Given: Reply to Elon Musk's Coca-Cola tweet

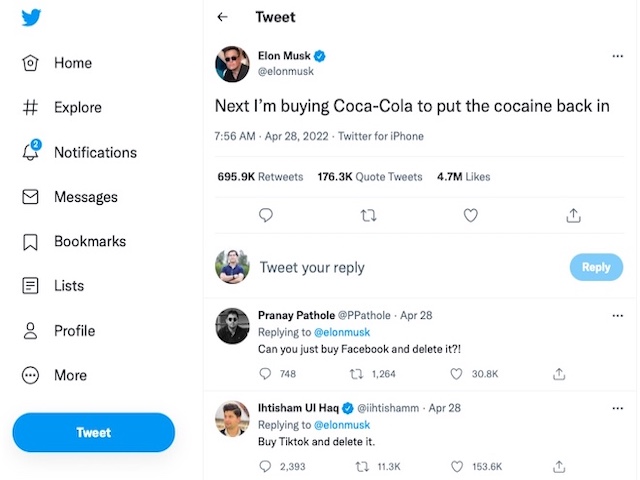Looking at the screenshot, I should click(266, 215).
